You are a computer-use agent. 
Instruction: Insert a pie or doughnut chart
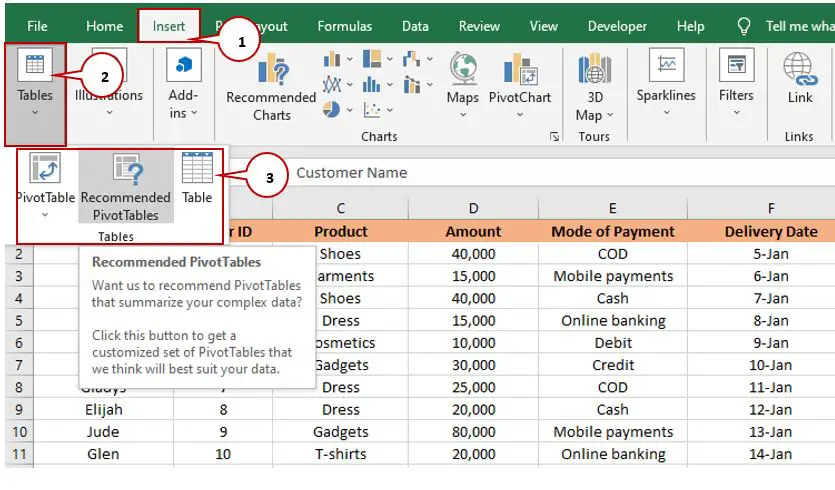point(332,110)
